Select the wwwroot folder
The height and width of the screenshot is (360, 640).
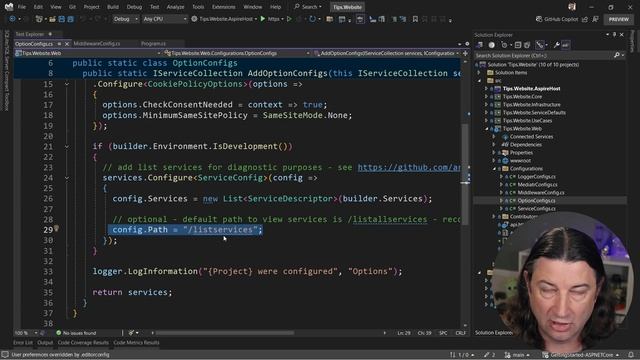coord(520,160)
